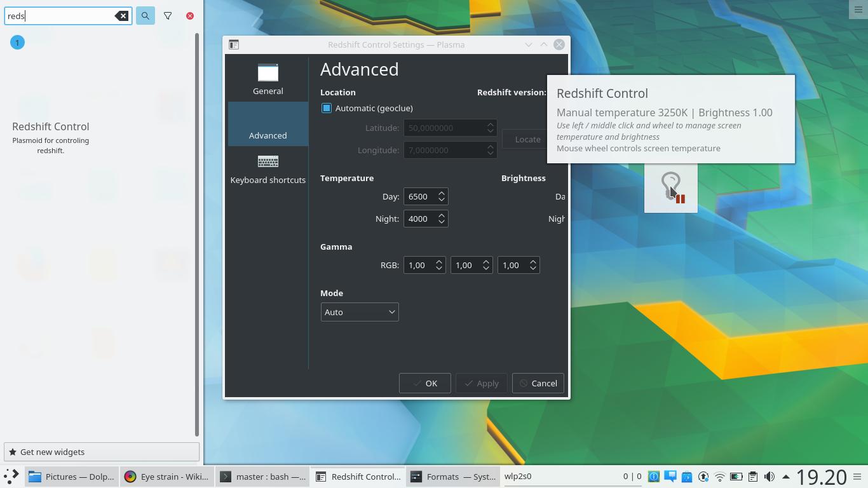
Task: Open the clipboard icon in system tray
Action: 753,477
